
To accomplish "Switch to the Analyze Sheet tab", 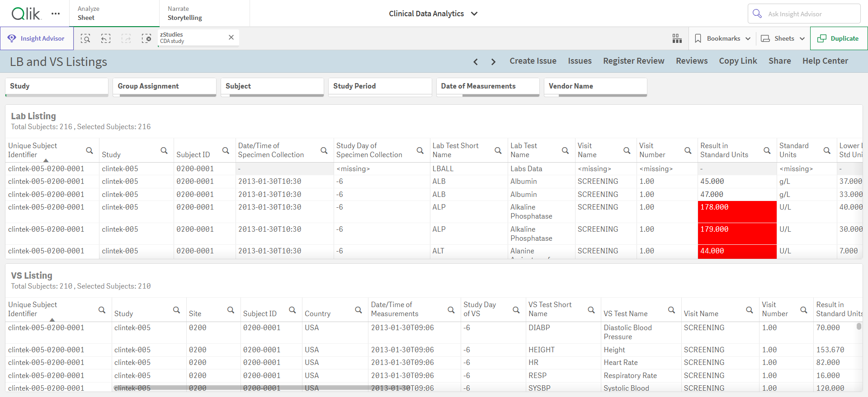I will point(114,13).
